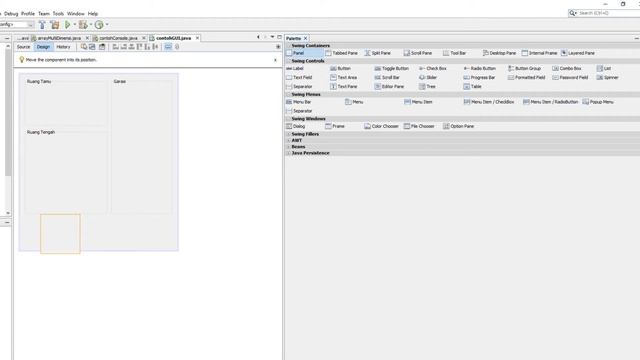Click the Connection Mode toolbar icon
Screen dimensions: 640x360
pyautogui.click(x=92, y=47)
